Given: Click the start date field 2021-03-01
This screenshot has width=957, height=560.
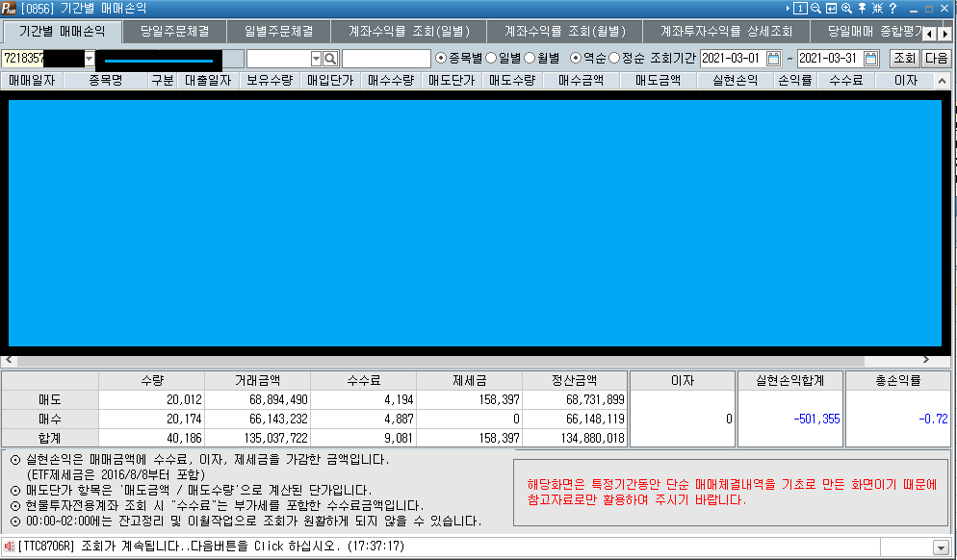Looking at the screenshot, I should pos(733,59).
